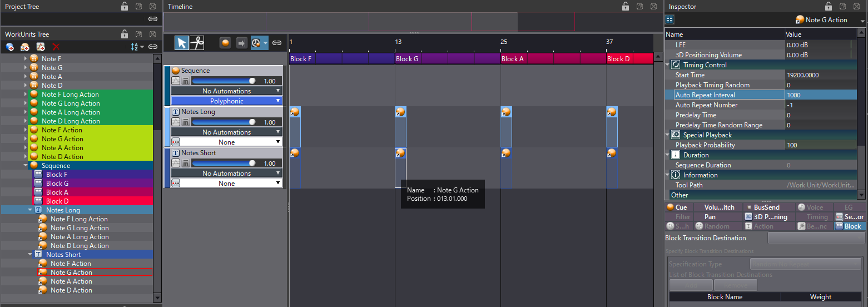The image size is (868, 307).
Task: Click the link icon in WorkUnits Tree toolbar
Action: point(153,47)
